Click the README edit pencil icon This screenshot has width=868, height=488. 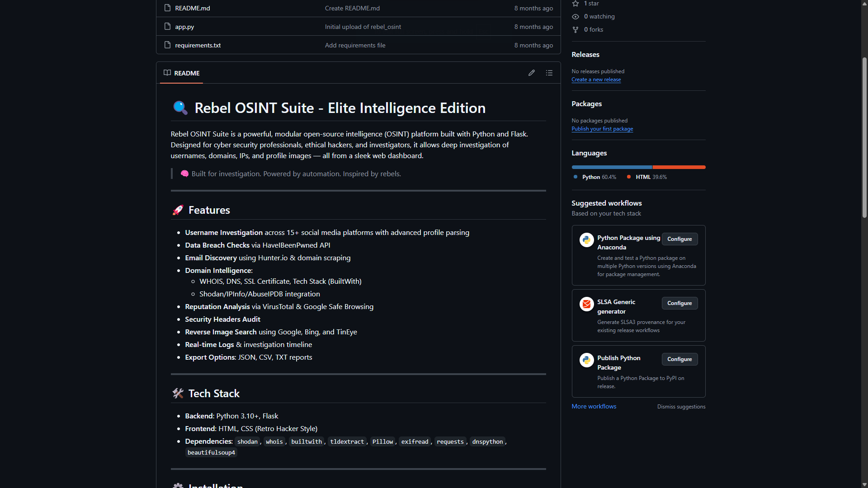point(532,73)
